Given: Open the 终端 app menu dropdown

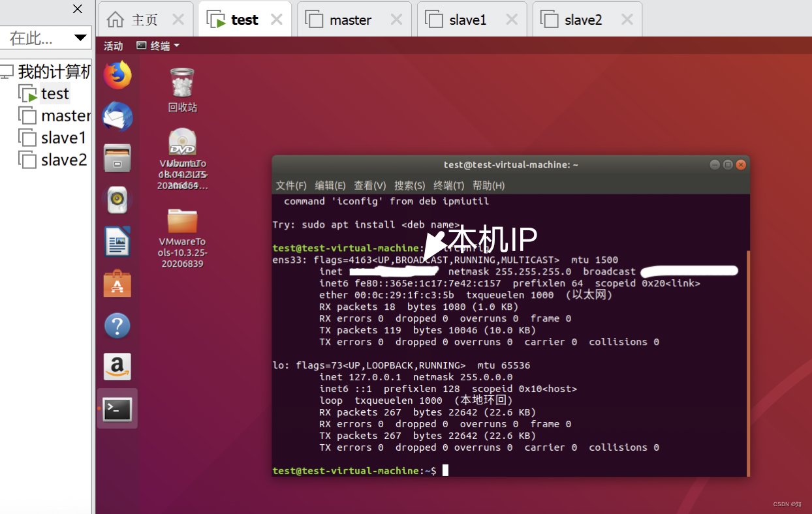Looking at the screenshot, I should coord(158,46).
